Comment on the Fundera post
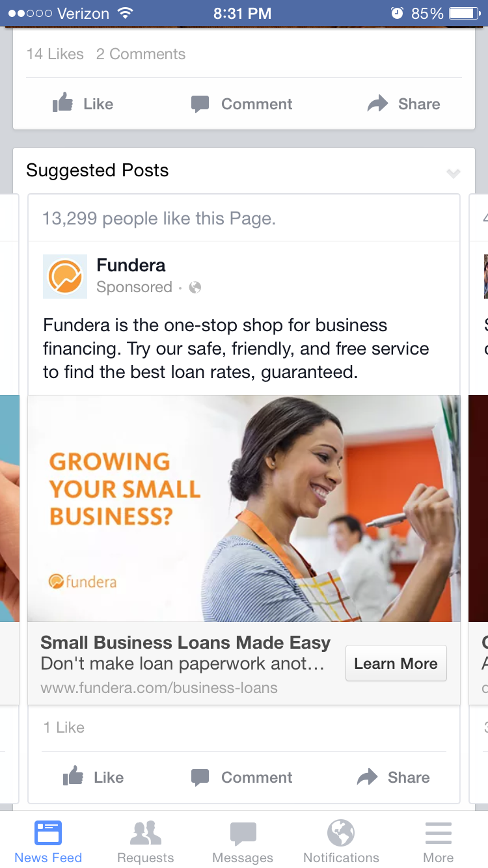This screenshot has height=868, width=488. coord(241,777)
